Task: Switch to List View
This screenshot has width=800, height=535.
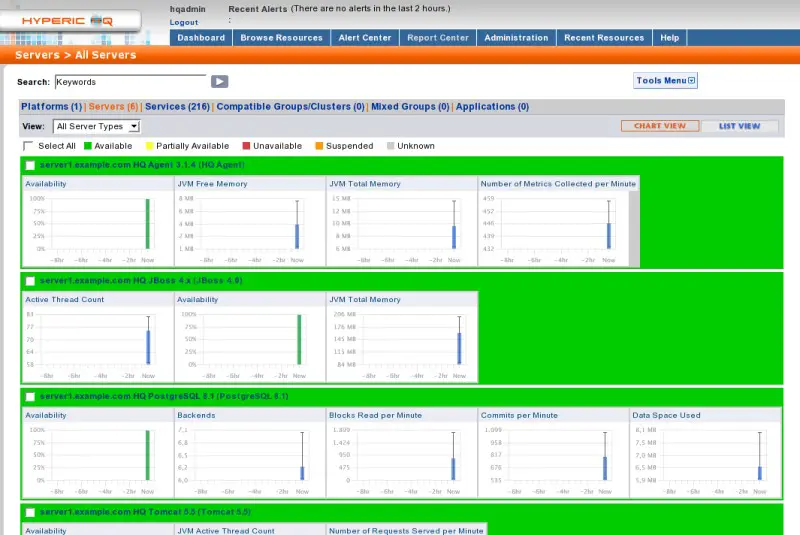Action: coord(739,126)
